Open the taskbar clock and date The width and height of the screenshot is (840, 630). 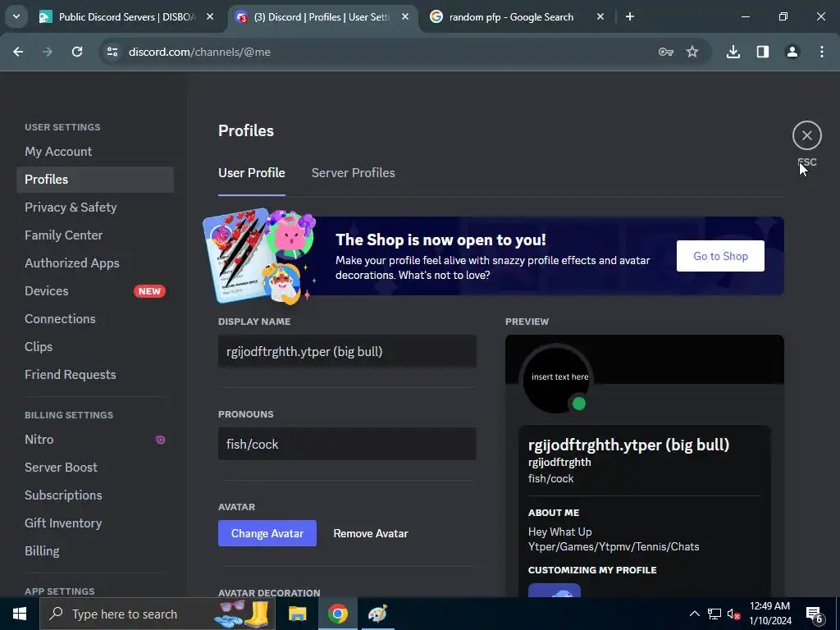point(769,614)
